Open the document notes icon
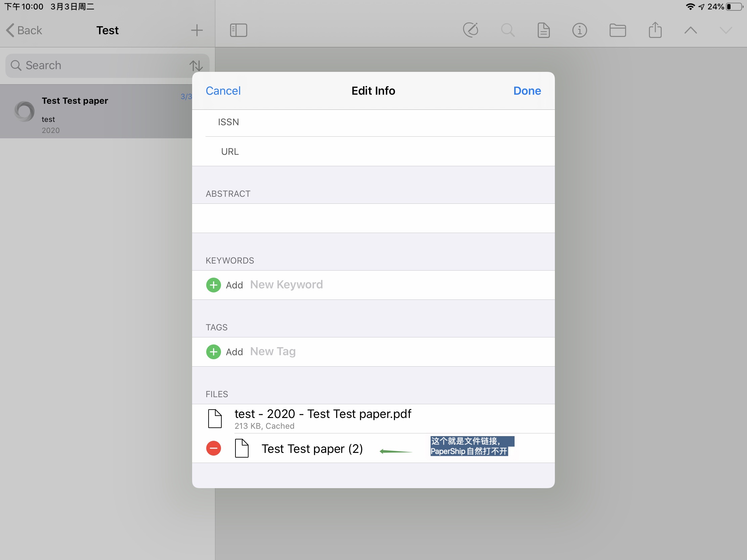Screen dimensions: 747x560 tap(543, 30)
